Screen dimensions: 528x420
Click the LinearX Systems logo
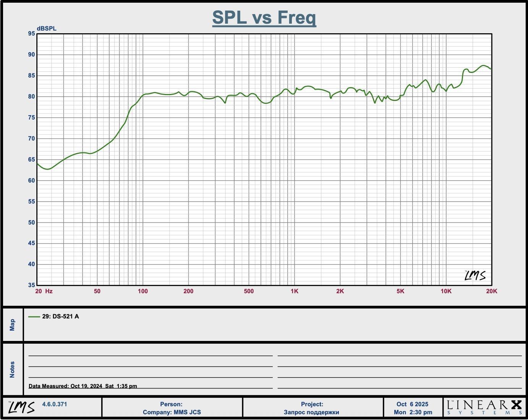point(484,407)
